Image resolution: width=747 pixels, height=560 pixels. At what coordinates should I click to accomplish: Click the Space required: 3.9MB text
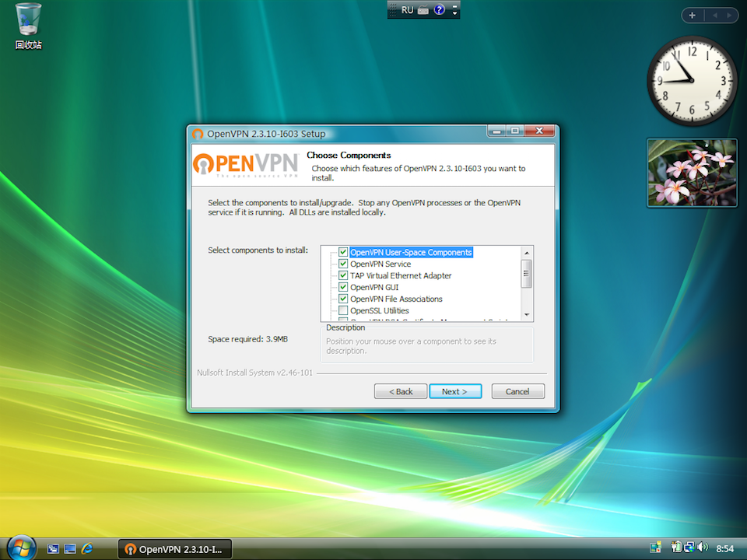(247, 339)
